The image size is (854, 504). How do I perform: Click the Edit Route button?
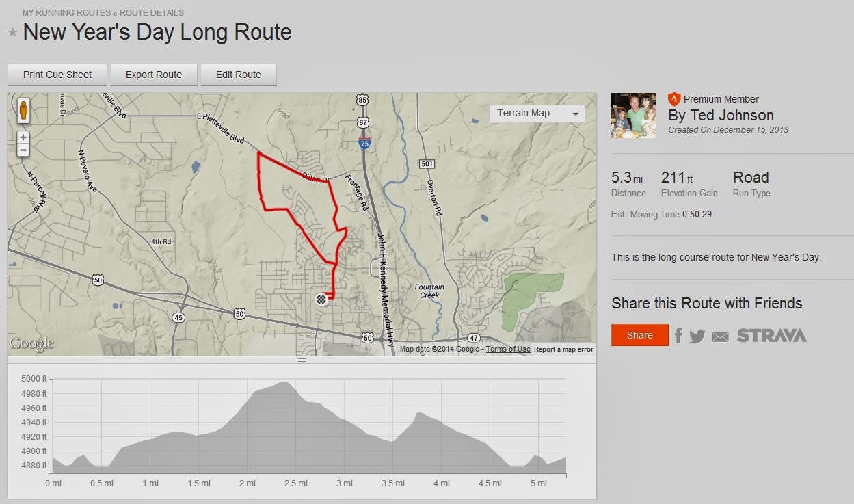click(239, 75)
